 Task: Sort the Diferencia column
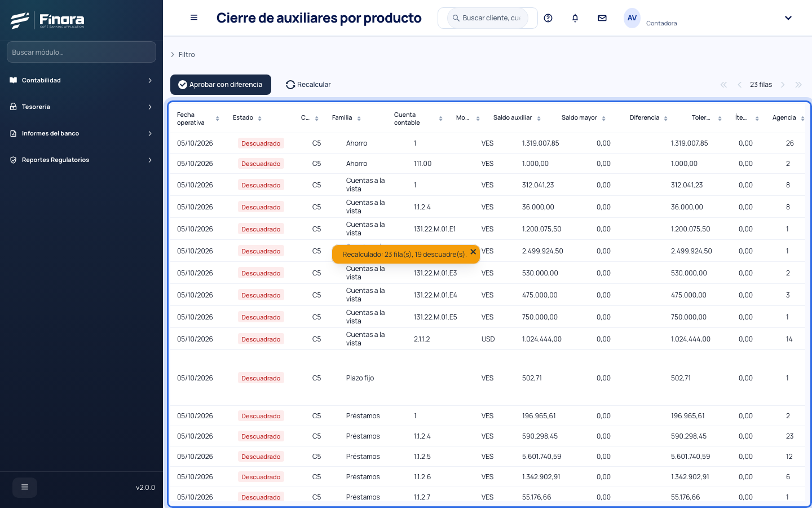click(666, 119)
